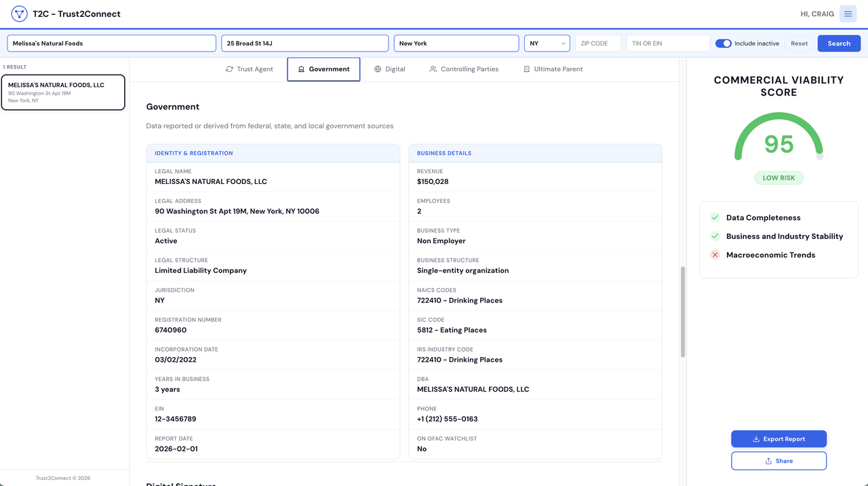Viewport: 868px width, 486px height.
Task: Click the ZIP CODE input field
Action: point(598,43)
